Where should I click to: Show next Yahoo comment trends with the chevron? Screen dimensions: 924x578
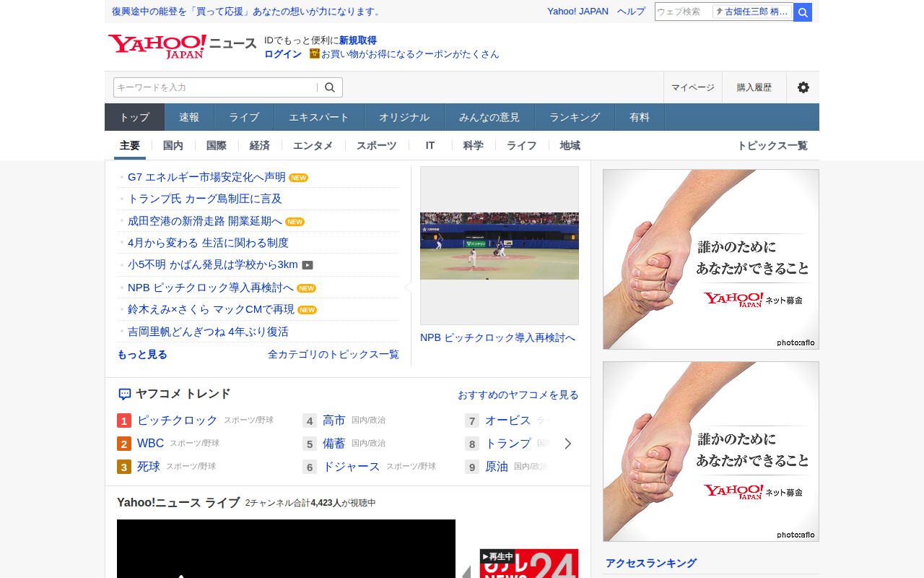[x=568, y=444]
